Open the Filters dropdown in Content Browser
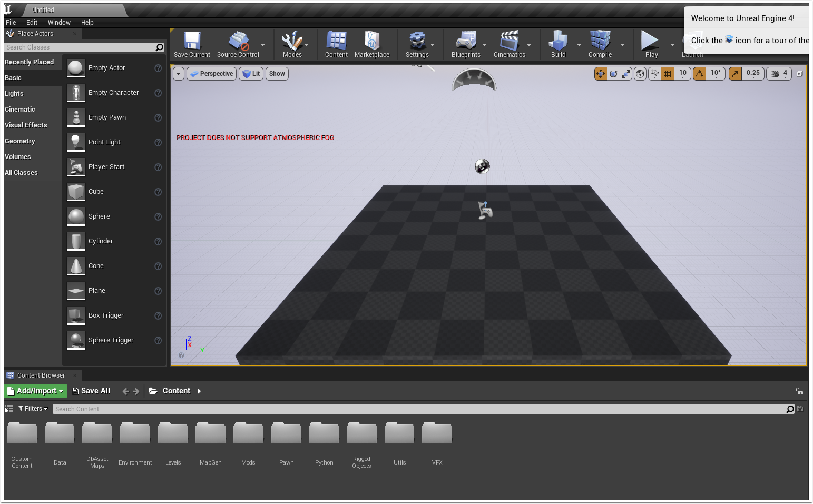 point(33,409)
